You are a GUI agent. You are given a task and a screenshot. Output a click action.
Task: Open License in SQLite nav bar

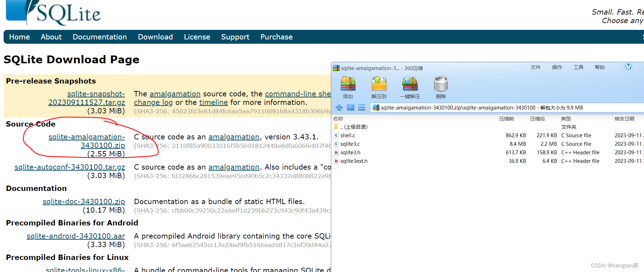point(197,37)
